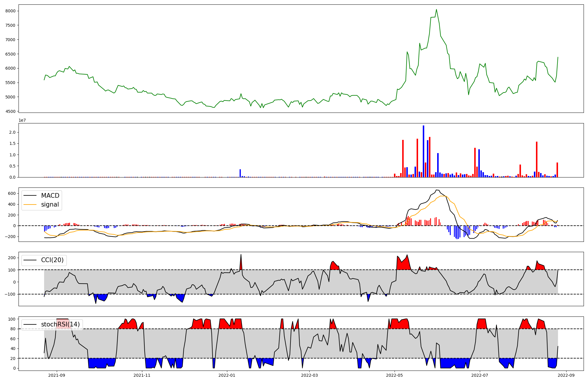Click the black MACD line's highest point

pos(436,190)
